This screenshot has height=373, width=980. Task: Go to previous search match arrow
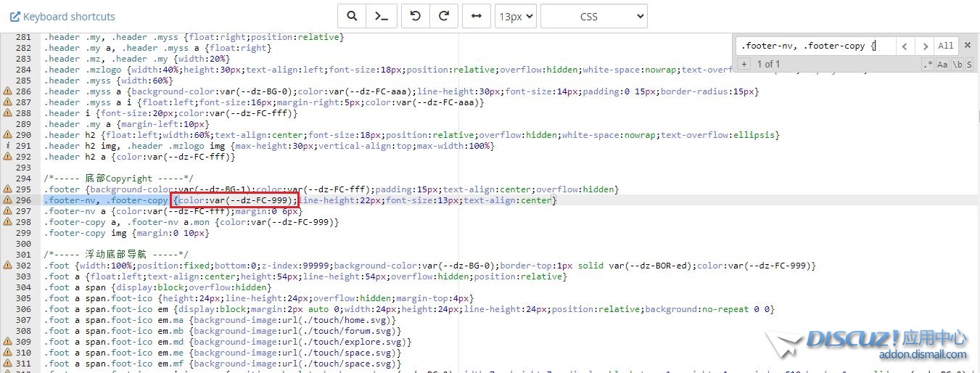(x=904, y=46)
